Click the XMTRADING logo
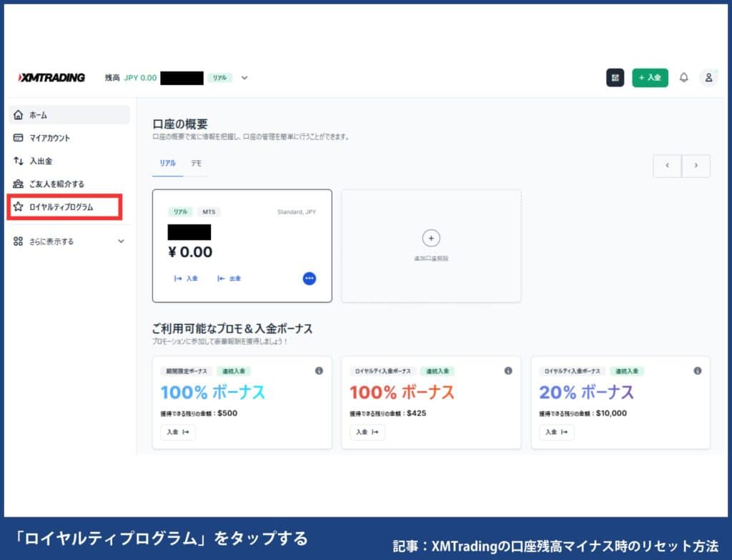The height and width of the screenshot is (560, 732). pos(51,77)
